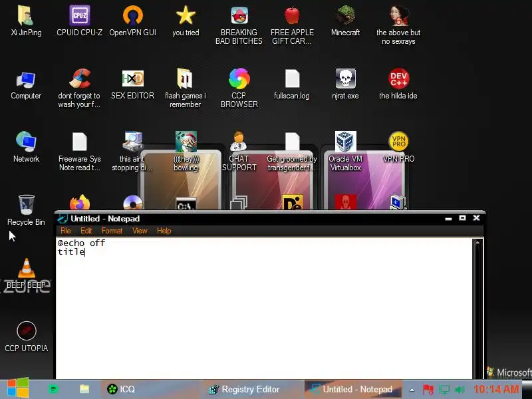Select the FREE APPLE GIFT CAR apple icon
The width and height of the screenshot is (532, 399).
coord(292,15)
